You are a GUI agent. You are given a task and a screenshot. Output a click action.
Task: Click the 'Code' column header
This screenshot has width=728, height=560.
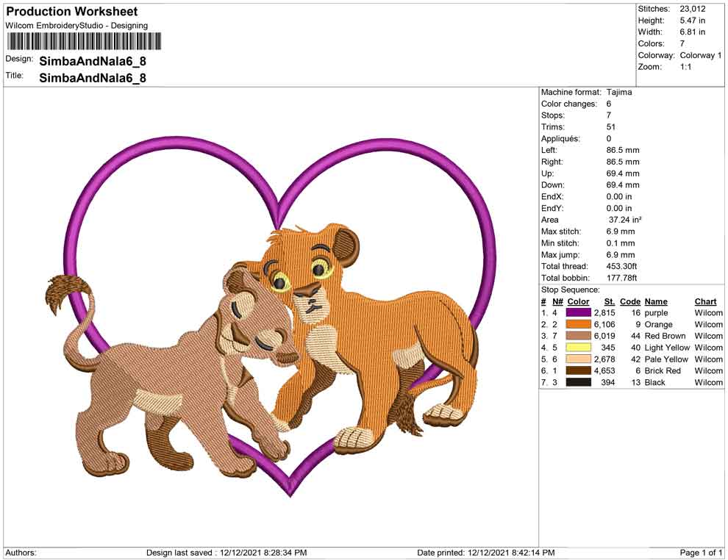[630, 301]
